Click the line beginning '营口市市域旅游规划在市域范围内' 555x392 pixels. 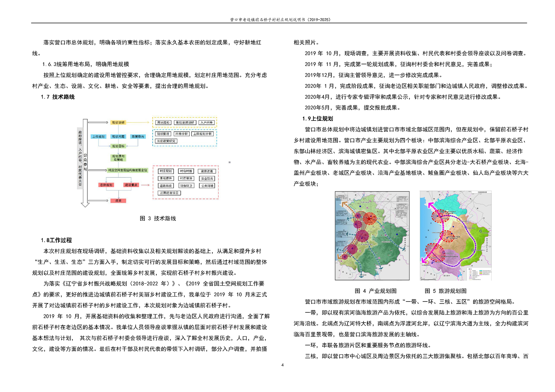410,302
